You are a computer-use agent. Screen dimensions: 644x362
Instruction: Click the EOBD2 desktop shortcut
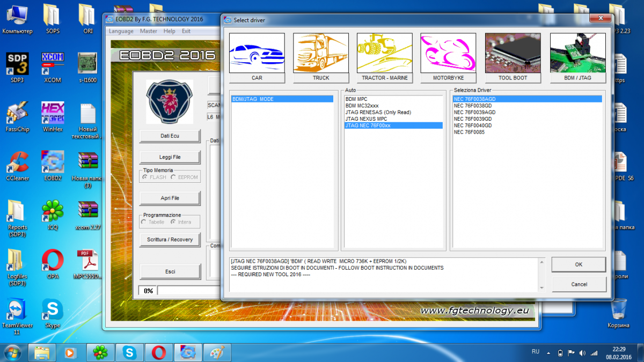[53, 166]
